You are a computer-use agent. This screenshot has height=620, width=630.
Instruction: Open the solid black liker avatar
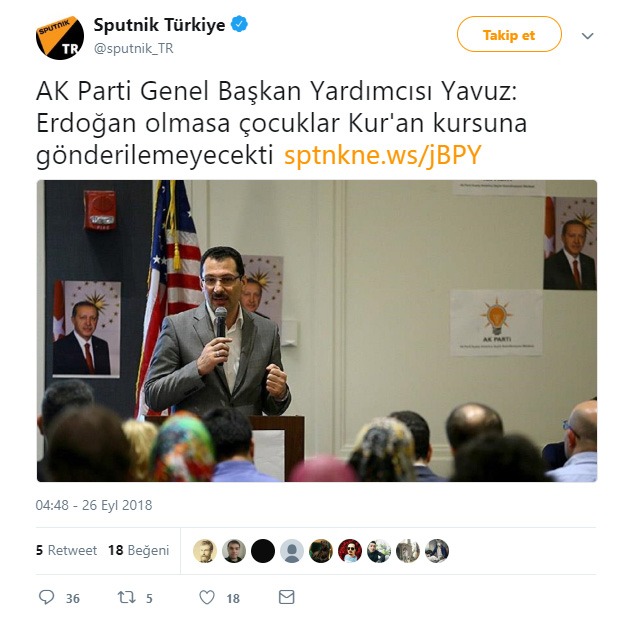pos(263,550)
